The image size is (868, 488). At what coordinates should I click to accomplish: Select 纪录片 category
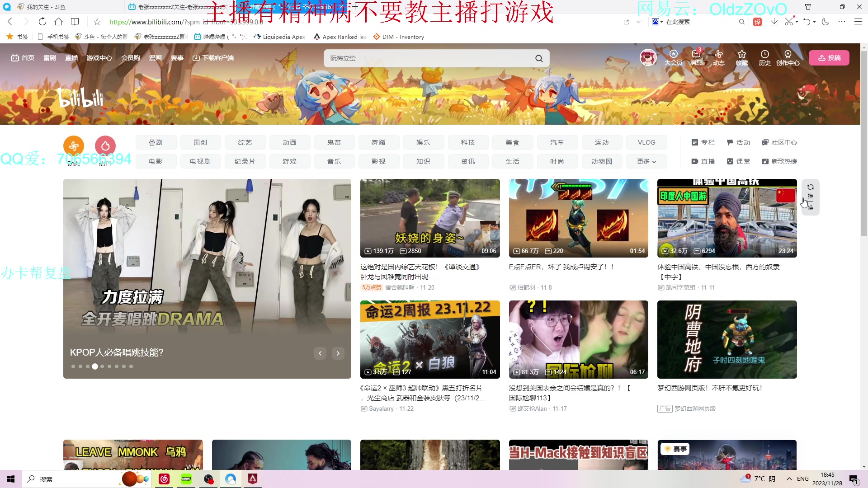(245, 161)
